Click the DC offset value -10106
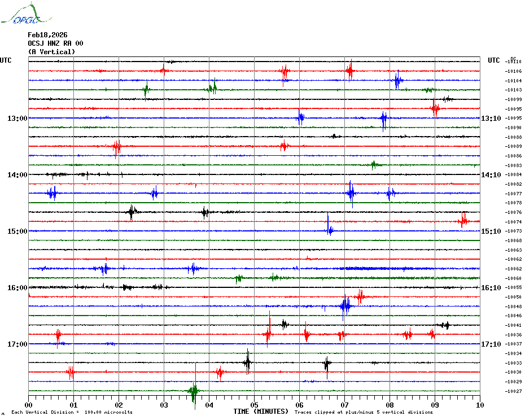Viewport: 525px width, 420px height. (513, 71)
